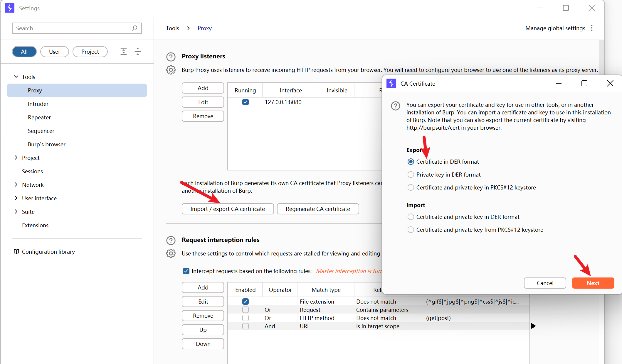Click the black arrow beside interception rules table
Viewport: 622px width, 364px height.
pyautogui.click(x=533, y=326)
